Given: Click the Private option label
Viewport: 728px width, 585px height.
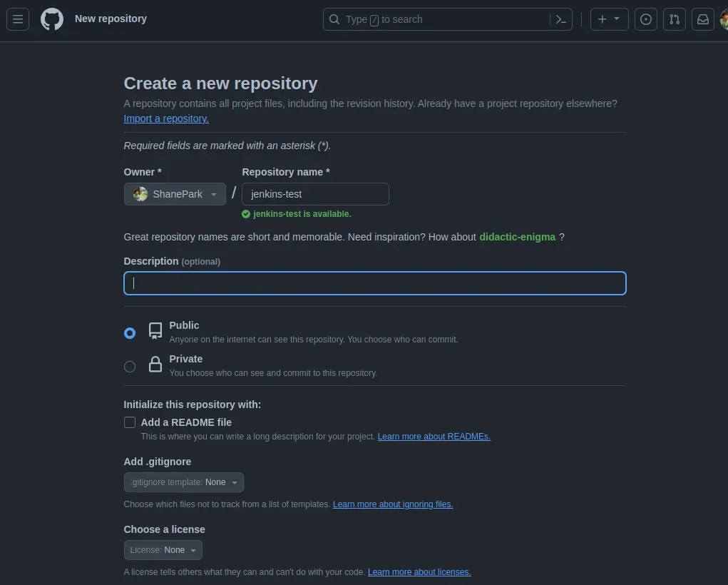Looking at the screenshot, I should coord(185,359).
